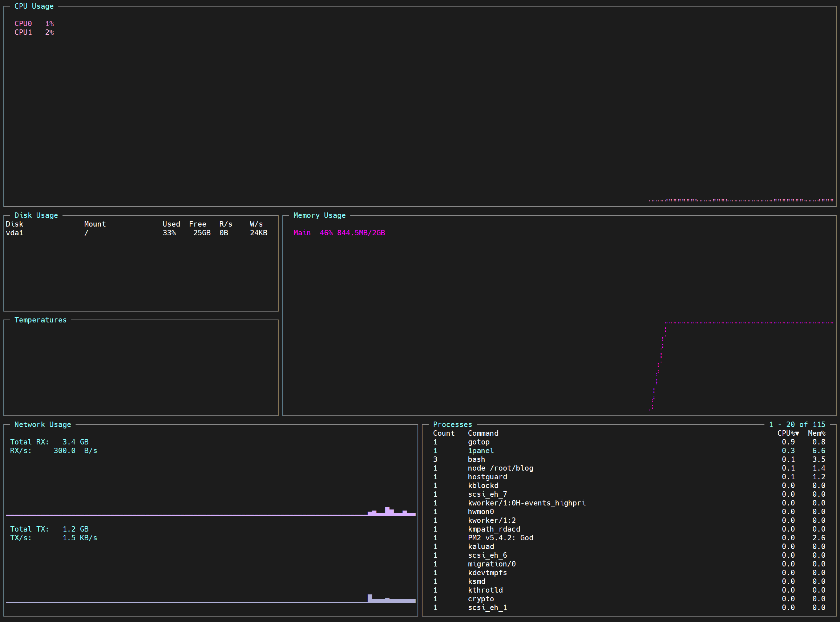Select the kblockd process row
Screen dimensions: 840x622
click(x=629, y=485)
